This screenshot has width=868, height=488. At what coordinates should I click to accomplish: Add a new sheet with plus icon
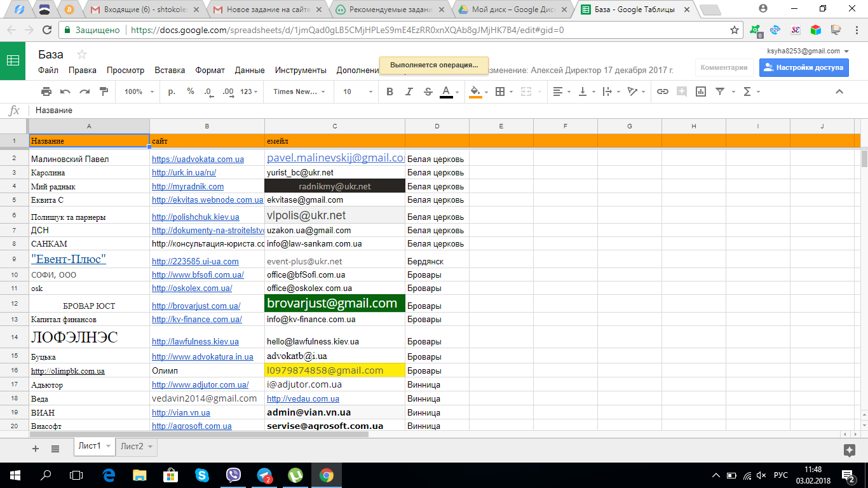tap(36, 448)
